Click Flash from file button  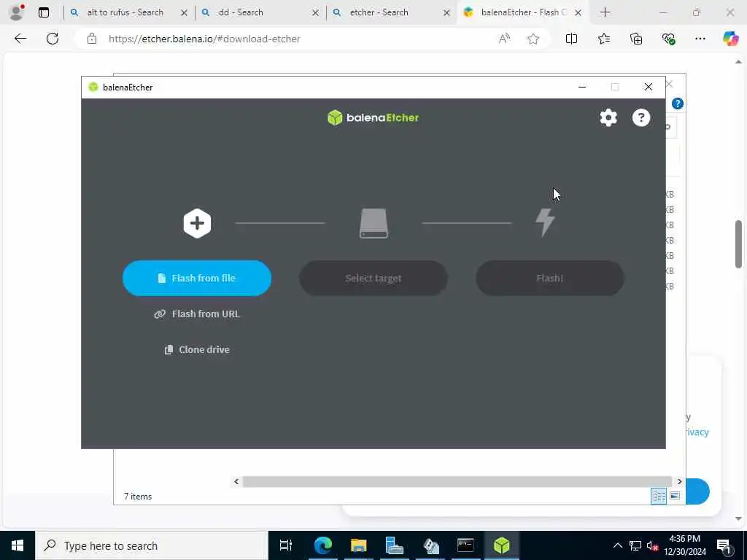point(197,278)
